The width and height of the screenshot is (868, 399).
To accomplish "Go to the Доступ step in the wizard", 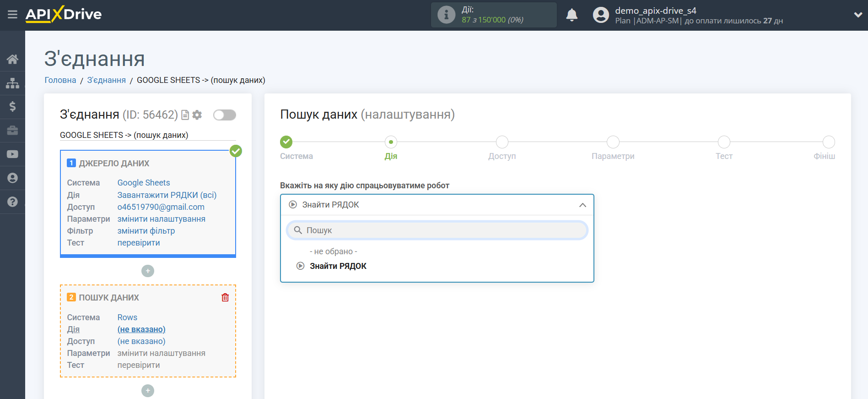I will [x=502, y=142].
